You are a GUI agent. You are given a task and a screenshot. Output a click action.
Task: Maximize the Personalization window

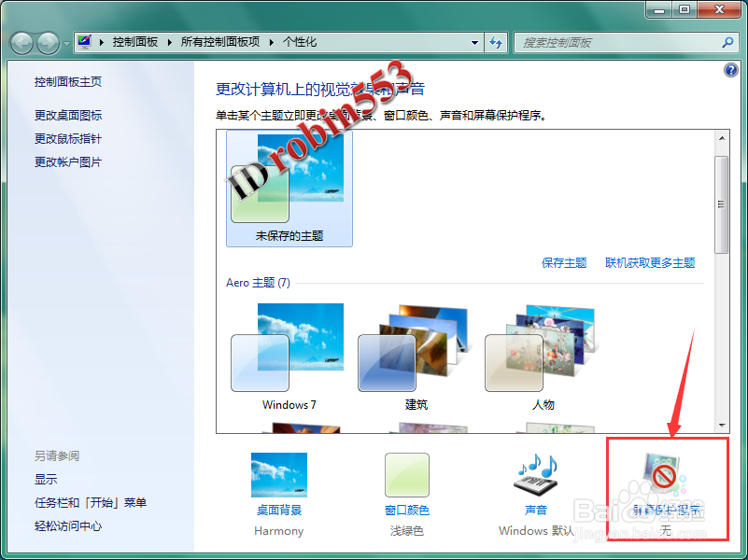pyautogui.click(x=684, y=9)
